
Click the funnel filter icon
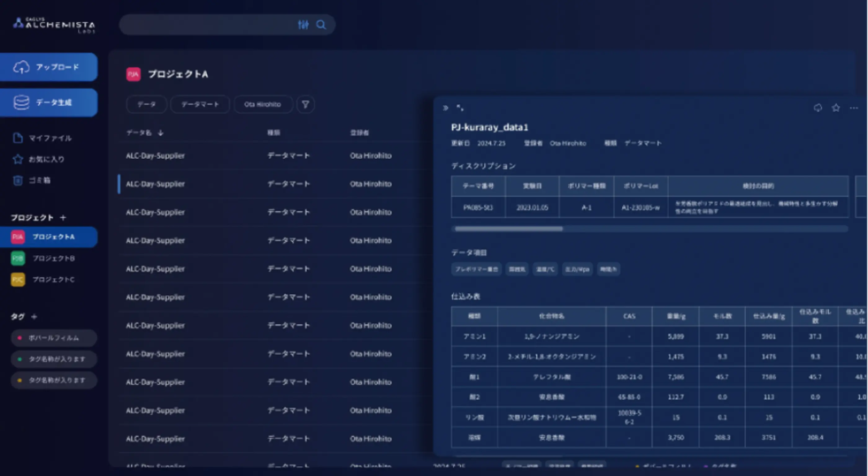pyautogui.click(x=305, y=104)
